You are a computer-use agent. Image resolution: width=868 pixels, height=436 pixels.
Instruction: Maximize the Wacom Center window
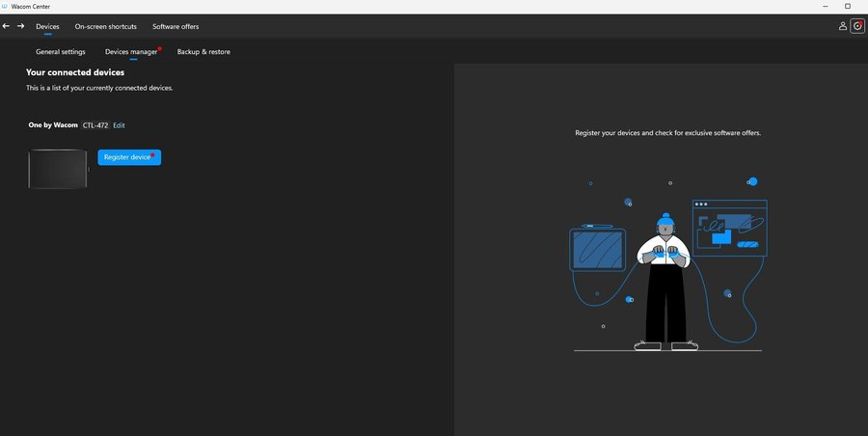(x=847, y=6)
